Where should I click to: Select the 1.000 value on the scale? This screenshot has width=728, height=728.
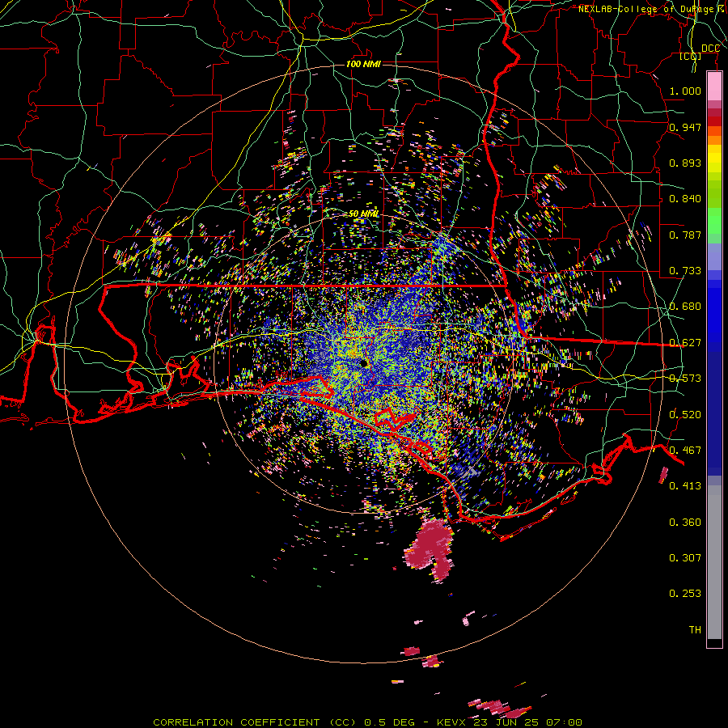coord(685,91)
